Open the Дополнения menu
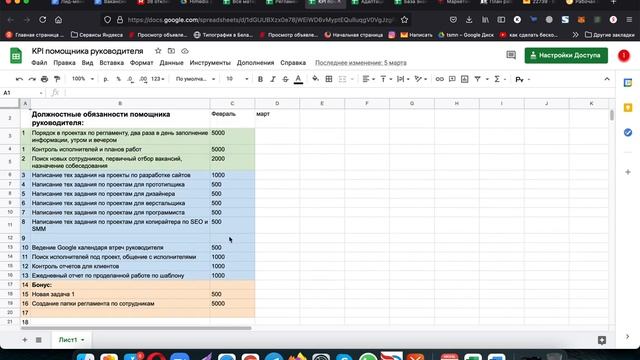Image resolution: width=640 pixels, height=360 pixels. tap(256, 63)
